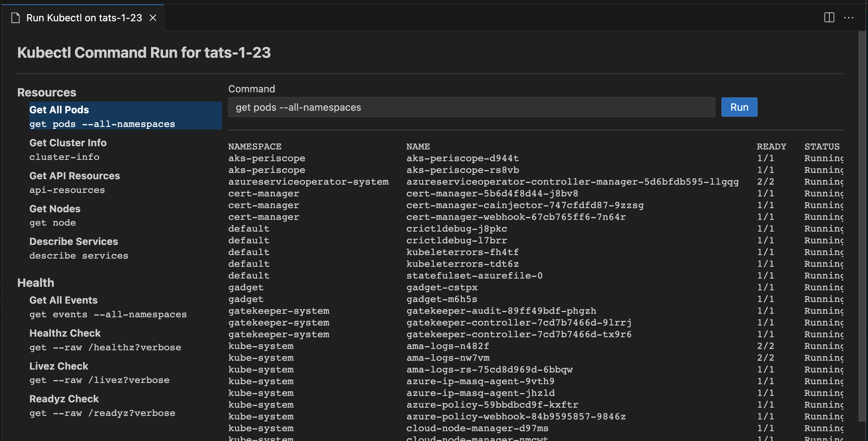Click pod gadget-m6h5s

pyautogui.click(x=442, y=299)
